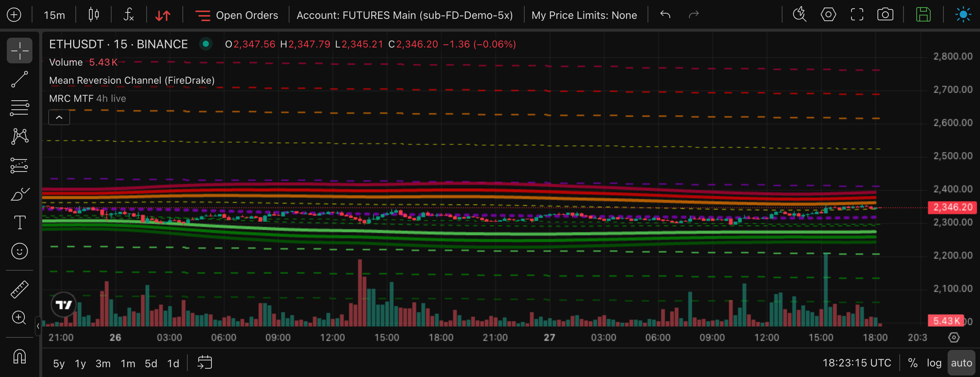Click the green market status dot
The image size is (980, 377).
(x=206, y=44)
